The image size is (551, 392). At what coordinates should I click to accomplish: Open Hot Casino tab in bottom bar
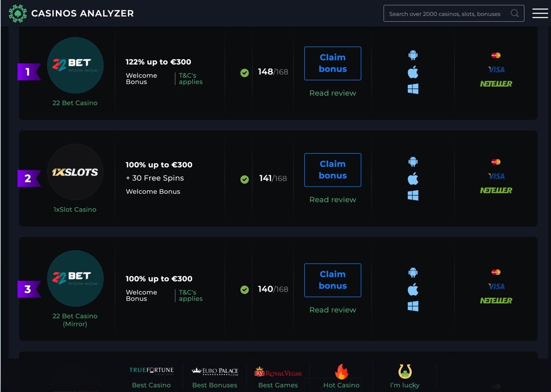tap(341, 377)
